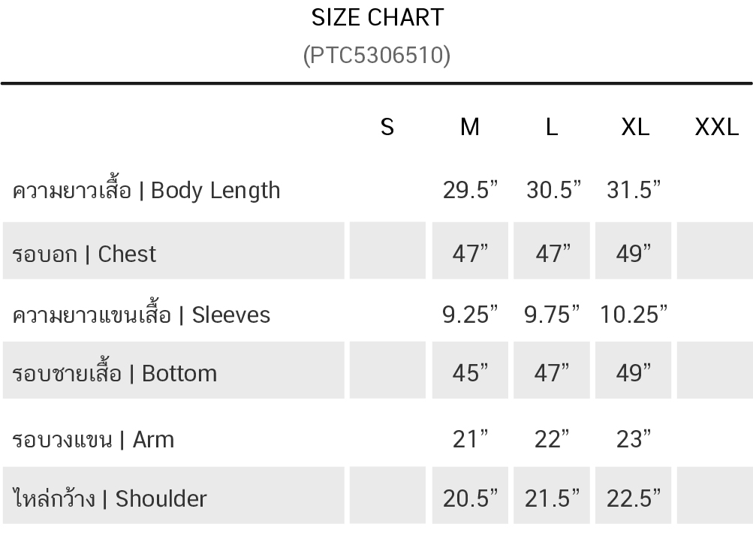The width and height of the screenshot is (753, 560).
Task: Click the Chest row label
Action: (x=85, y=254)
